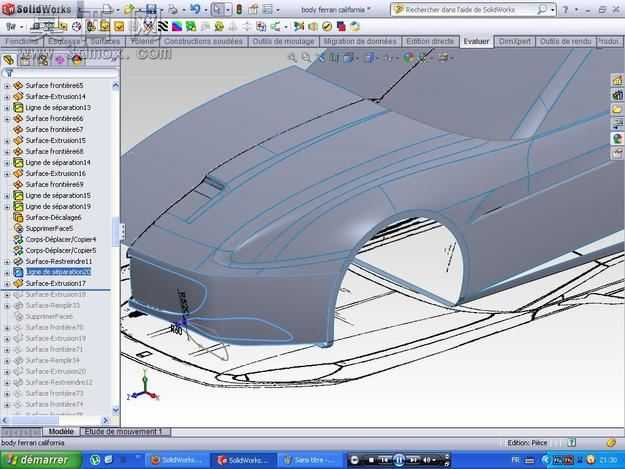The height and width of the screenshot is (469, 625).
Task: Click the Print icon
Action: [x=173, y=9]
